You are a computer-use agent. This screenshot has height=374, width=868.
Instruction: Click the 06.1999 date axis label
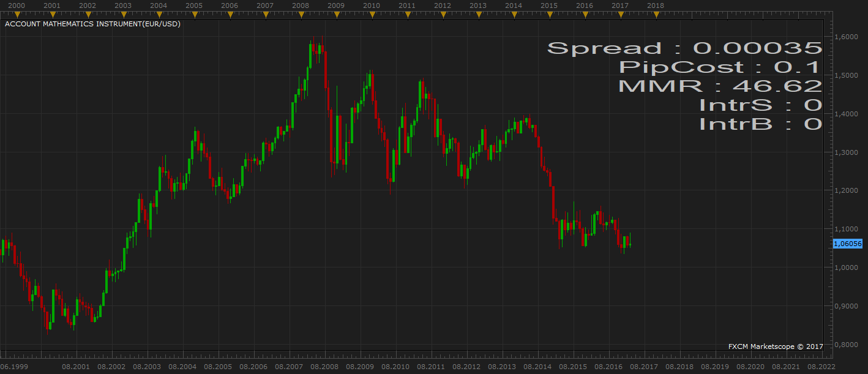click(14, 367)
